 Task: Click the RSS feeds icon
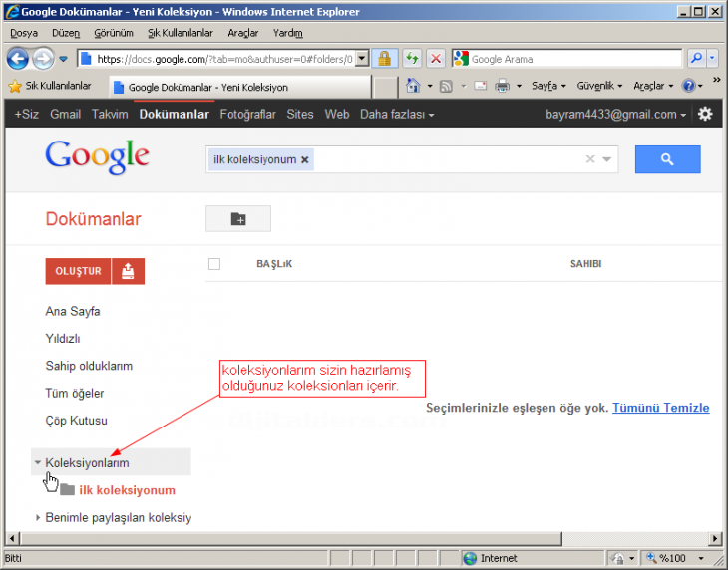[446, 86]
